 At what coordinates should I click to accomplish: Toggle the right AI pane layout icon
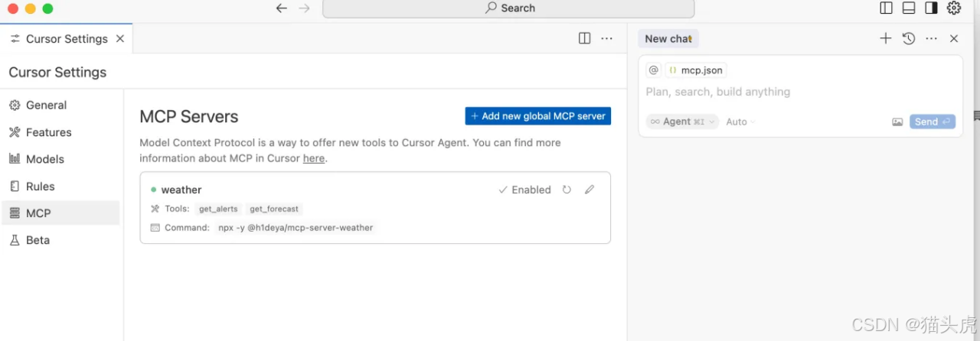click(x=931, y=8)
